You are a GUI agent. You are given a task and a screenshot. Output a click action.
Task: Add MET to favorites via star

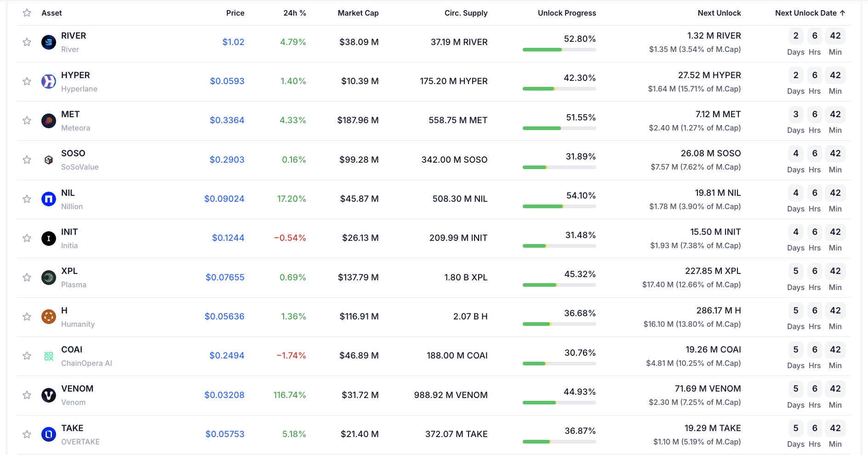pyautogui.click(x=27, y=120)
